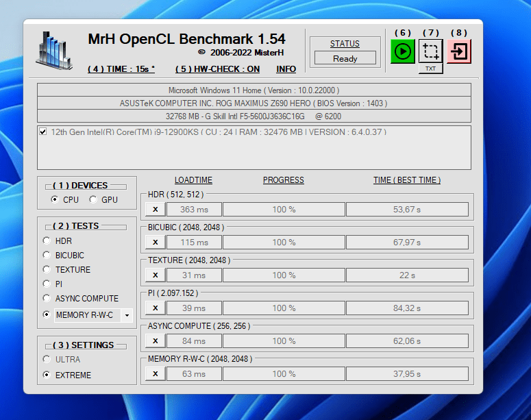The height and width of the screenshot is (420, 531).
Task: Click the BICUBIC progress bar at 100 %
Action: 284,242
